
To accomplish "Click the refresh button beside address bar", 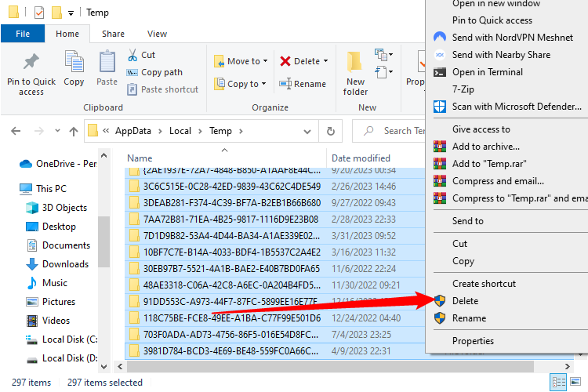I will click(x=331, y=131).
